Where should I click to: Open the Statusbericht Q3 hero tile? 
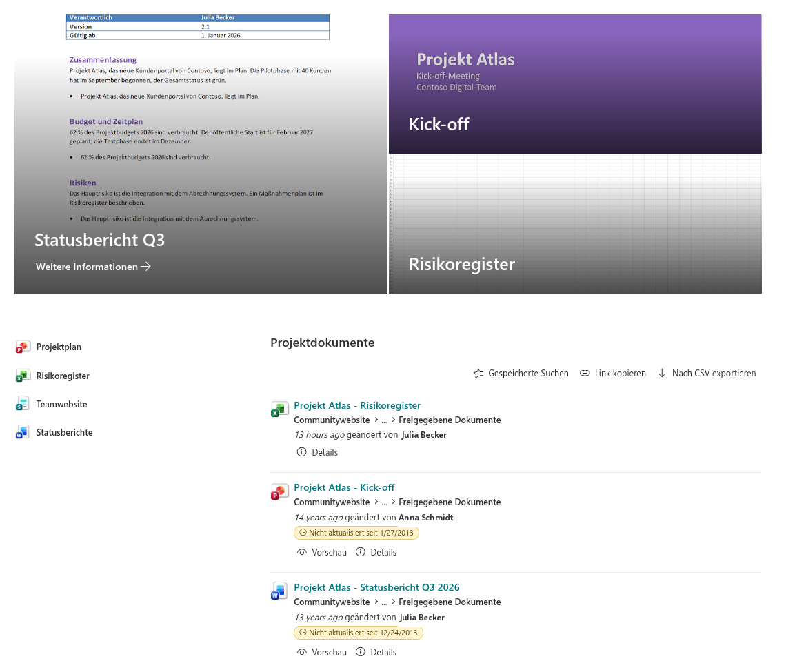[201, 154]
